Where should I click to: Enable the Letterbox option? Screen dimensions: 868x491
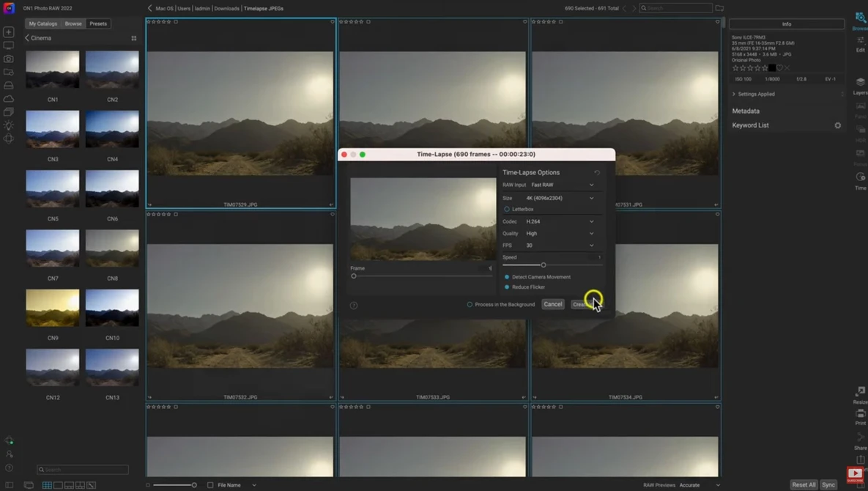[x=507, y=210]
